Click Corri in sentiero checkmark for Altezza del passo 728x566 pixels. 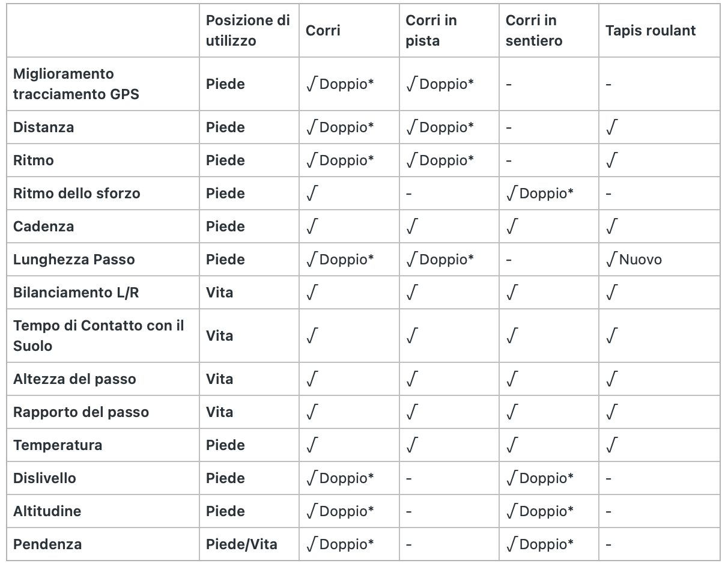pyautogui.click(x=512, y=379)
